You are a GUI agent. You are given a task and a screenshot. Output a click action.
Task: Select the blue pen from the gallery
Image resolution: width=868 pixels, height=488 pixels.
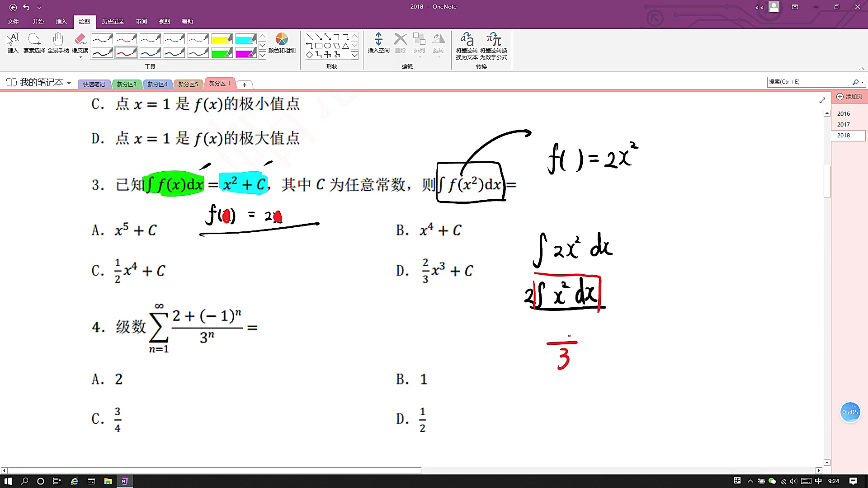coord(151,39)
